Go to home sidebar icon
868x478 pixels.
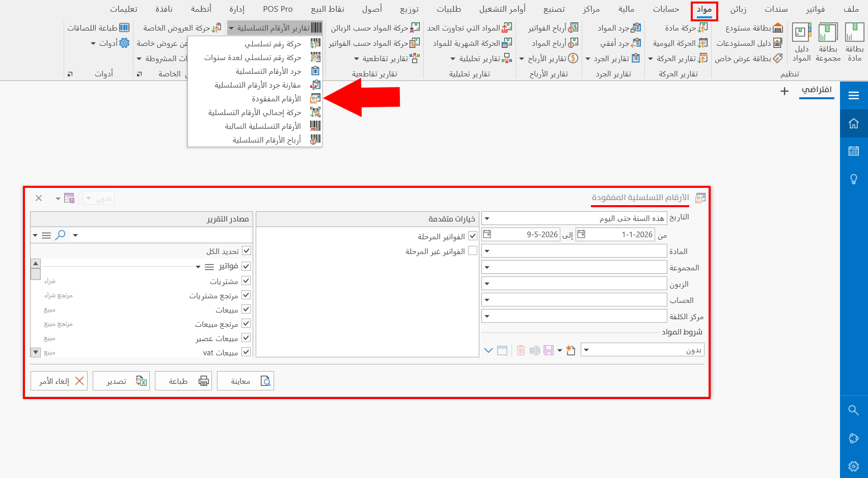tap(854, 123)
